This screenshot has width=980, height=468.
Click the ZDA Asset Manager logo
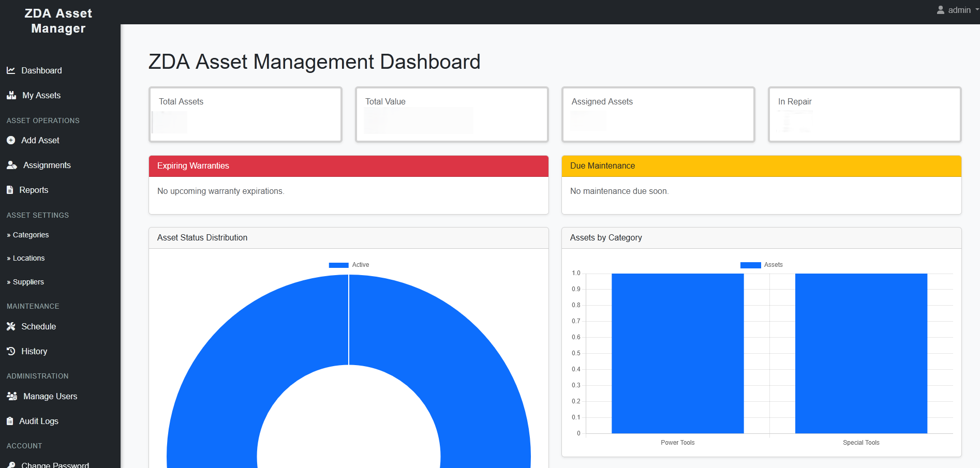58,21
